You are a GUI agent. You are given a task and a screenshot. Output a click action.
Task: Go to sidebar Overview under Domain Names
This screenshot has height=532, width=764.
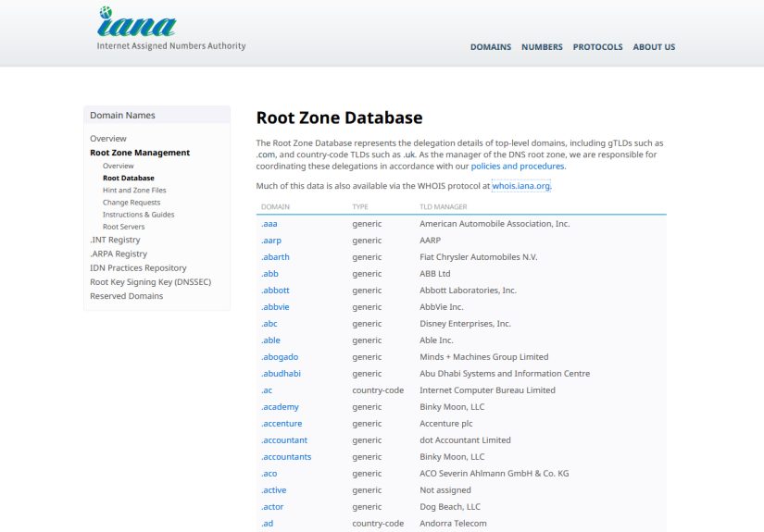pos(107,139)
